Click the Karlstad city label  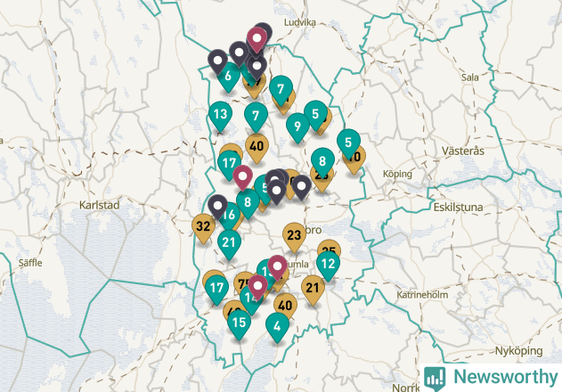click(x=99, y=205)
